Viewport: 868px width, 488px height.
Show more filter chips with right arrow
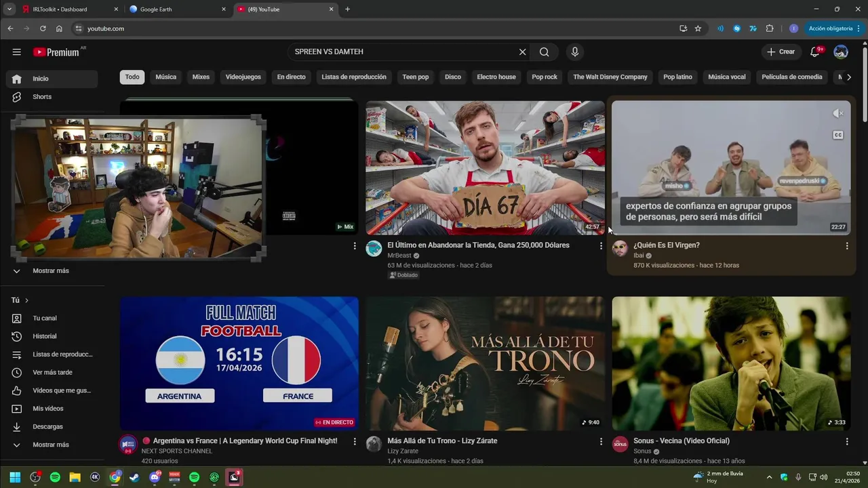pos(849,77)
